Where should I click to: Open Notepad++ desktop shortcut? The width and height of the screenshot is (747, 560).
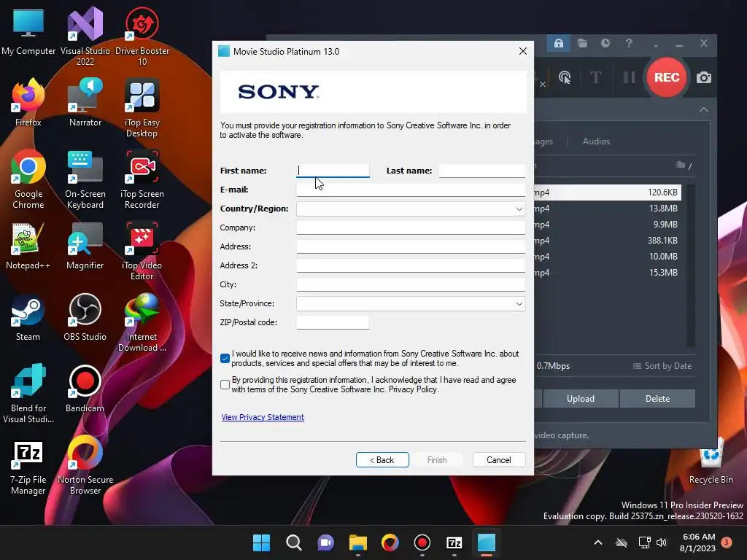(28, 246)
